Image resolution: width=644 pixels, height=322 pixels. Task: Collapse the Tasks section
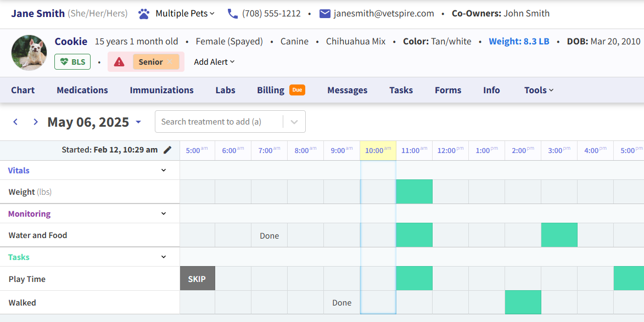(x=163, y=257)
